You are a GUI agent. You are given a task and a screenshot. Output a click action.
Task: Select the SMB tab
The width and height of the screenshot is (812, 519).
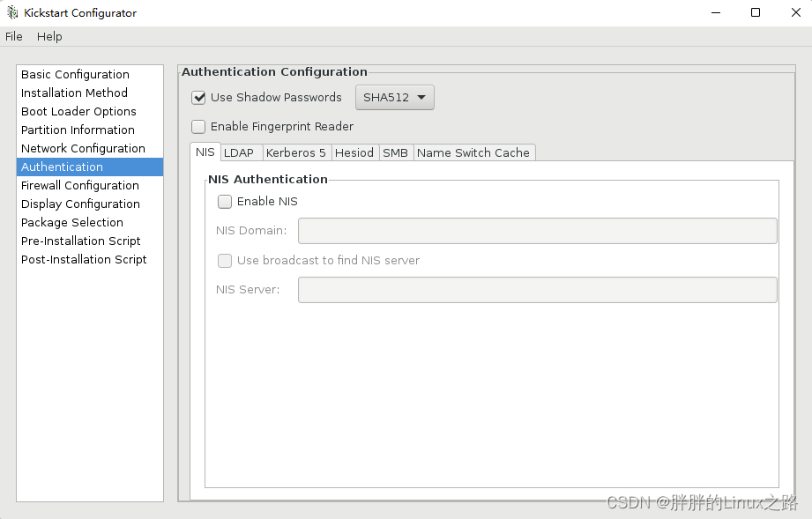(x=395, y=152)
